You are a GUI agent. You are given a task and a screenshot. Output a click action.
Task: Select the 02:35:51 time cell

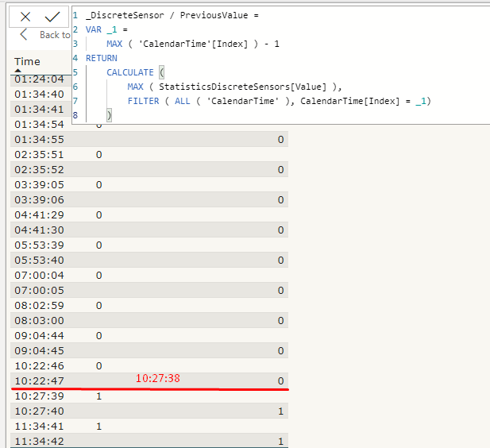39,154
